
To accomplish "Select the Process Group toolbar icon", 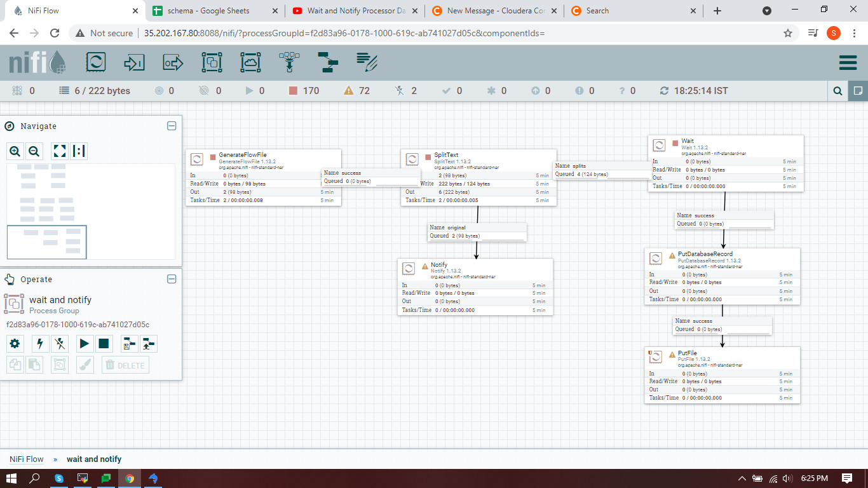I will tap(212, 62).
